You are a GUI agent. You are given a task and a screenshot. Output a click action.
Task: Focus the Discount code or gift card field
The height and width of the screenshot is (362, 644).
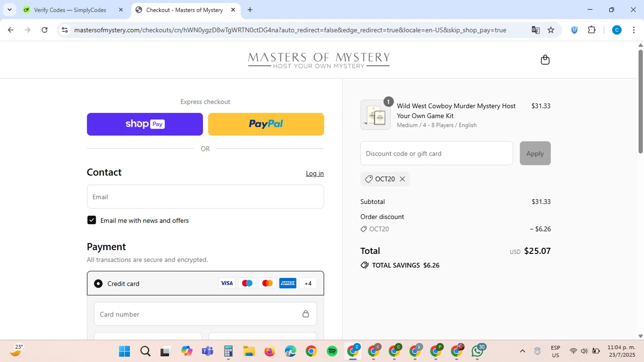(437, 153)
